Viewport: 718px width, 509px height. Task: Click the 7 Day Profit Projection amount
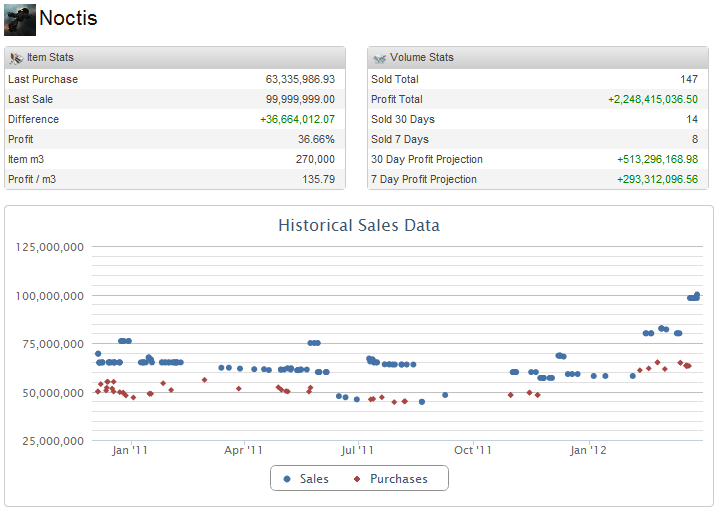657,179
